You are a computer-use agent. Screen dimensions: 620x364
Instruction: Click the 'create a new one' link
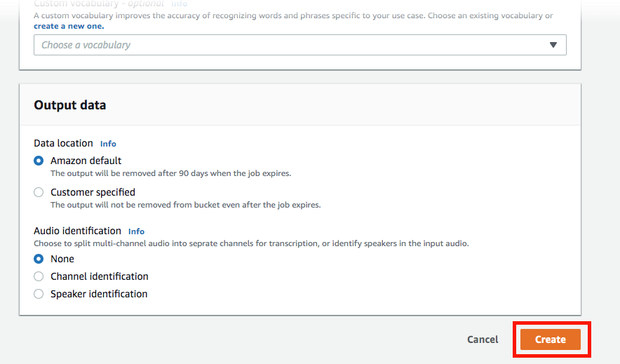point(69,26)
